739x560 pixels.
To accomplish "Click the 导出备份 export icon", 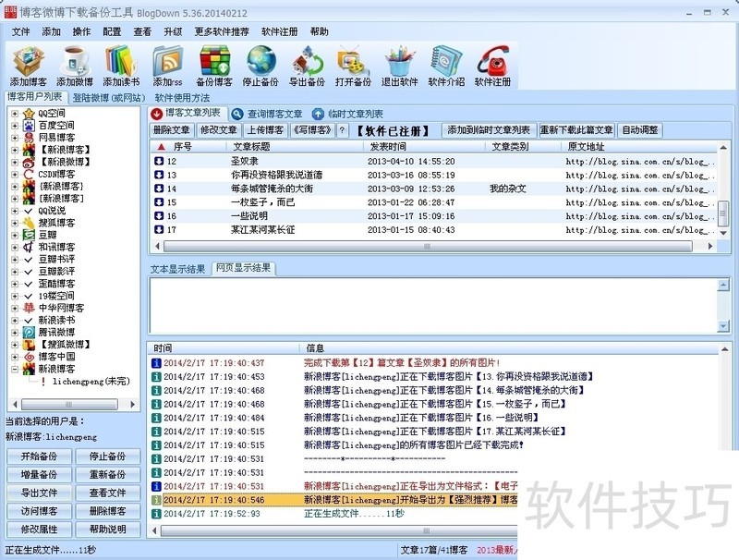I will (x=307, y=66).
